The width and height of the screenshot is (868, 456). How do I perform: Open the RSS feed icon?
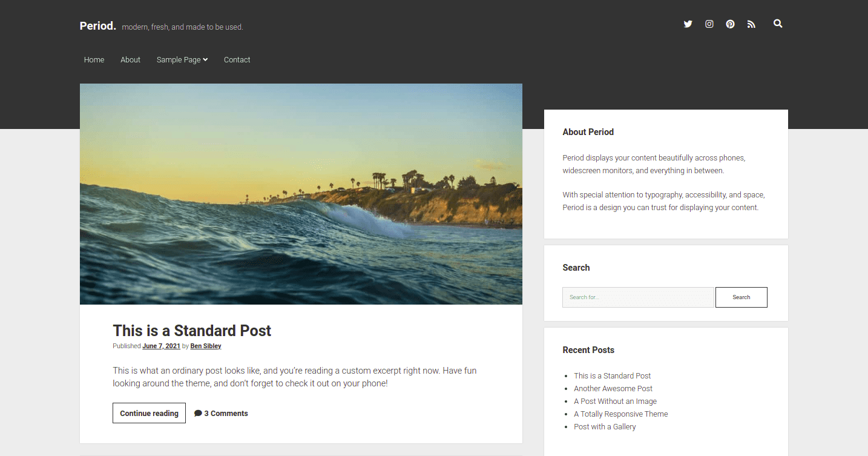tap(751, 24)
